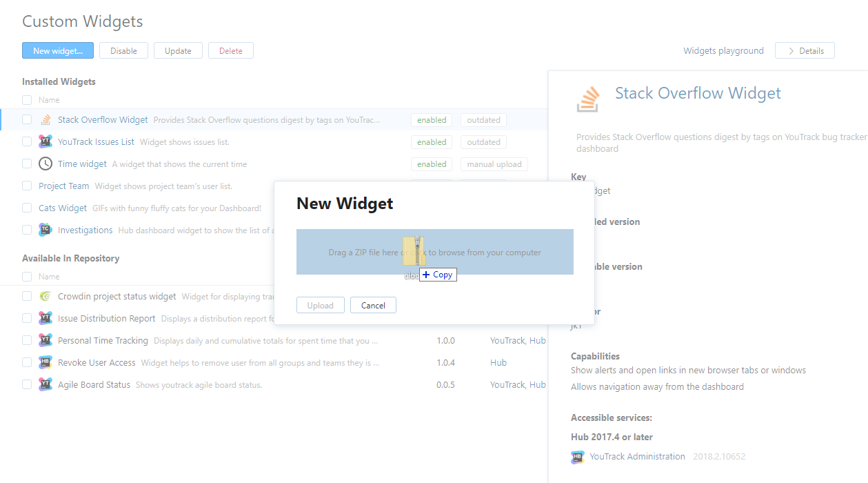
Task: Click the Update button
Action: (x=178, y=50)
